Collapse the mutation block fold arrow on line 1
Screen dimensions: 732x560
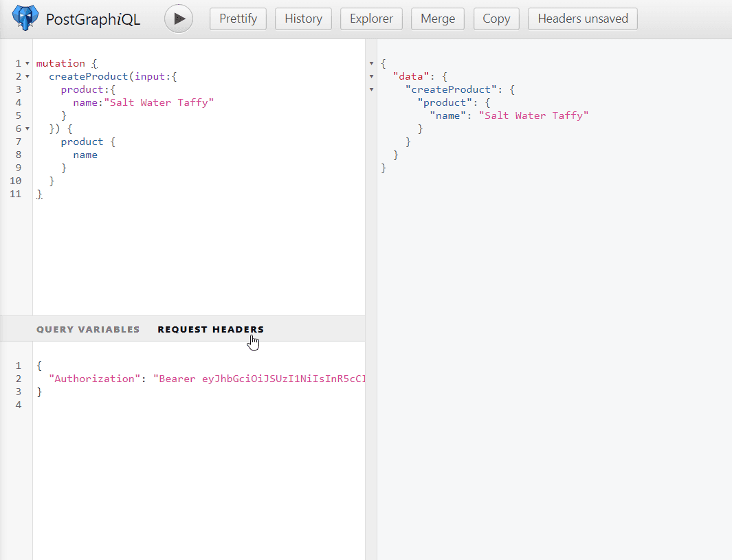click(27, 63)
